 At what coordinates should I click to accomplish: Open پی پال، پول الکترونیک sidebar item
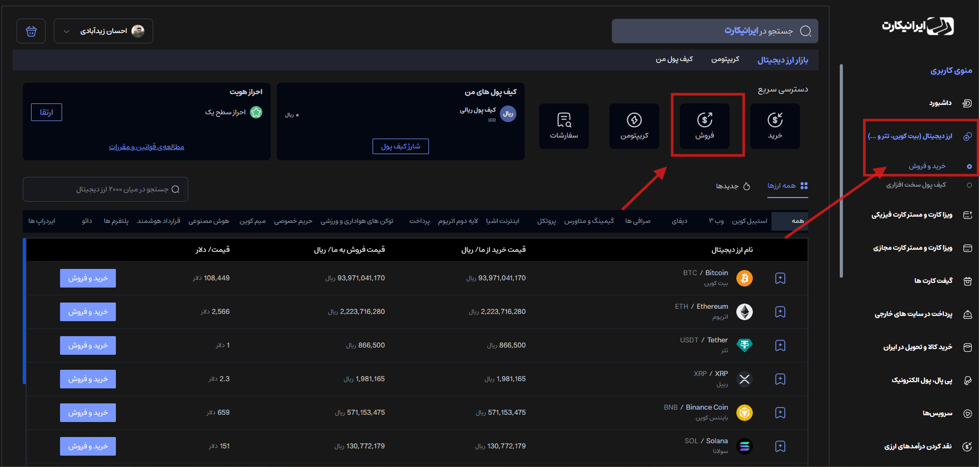click(931, 380)
